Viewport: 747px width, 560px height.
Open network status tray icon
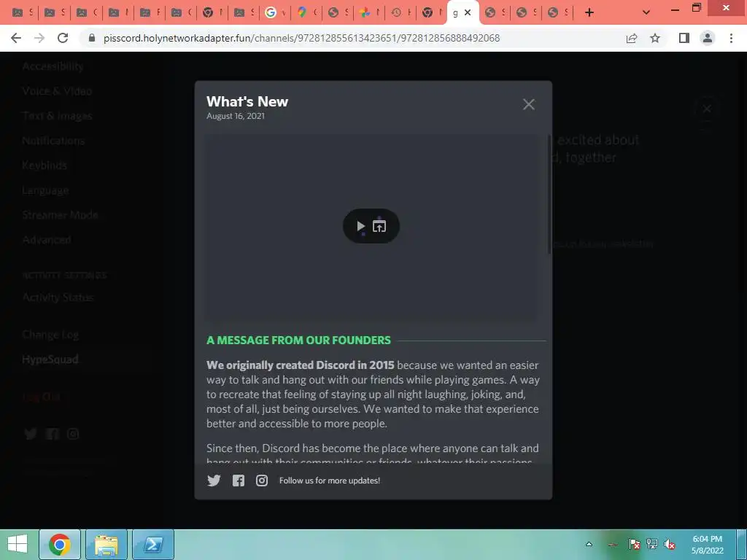[x=651, y=544]
